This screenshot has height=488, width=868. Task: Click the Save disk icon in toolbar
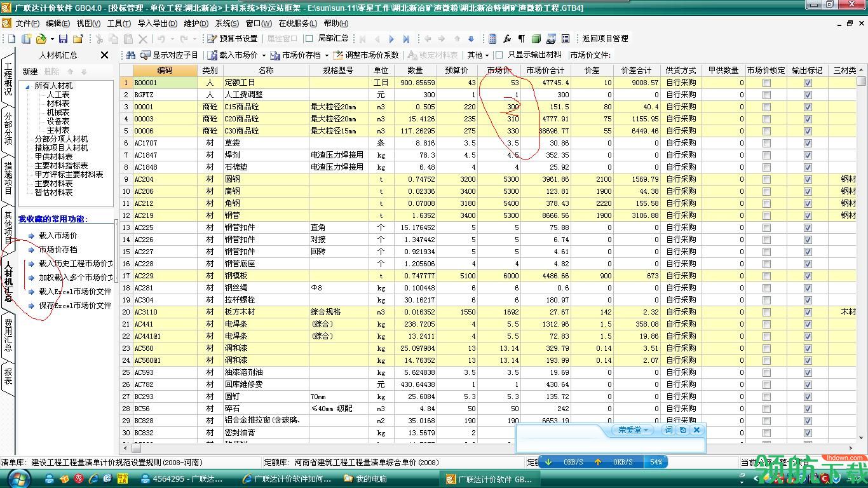(62, 39)
